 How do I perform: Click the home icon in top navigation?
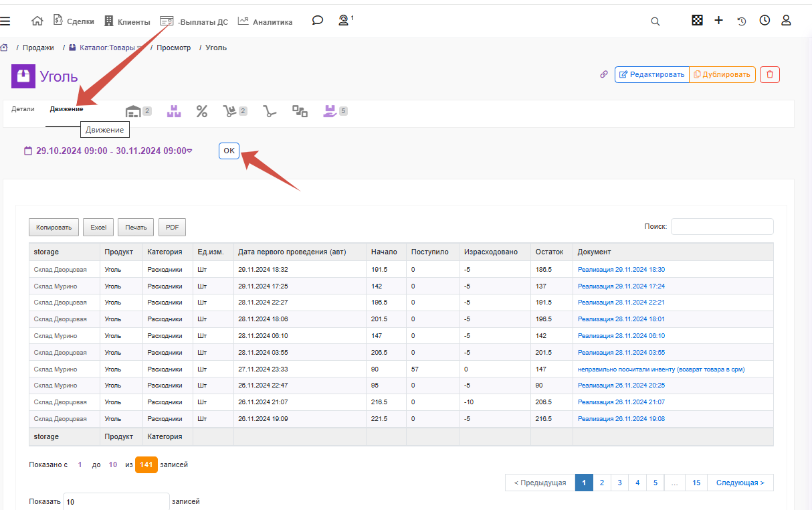[x=37, y=21]
